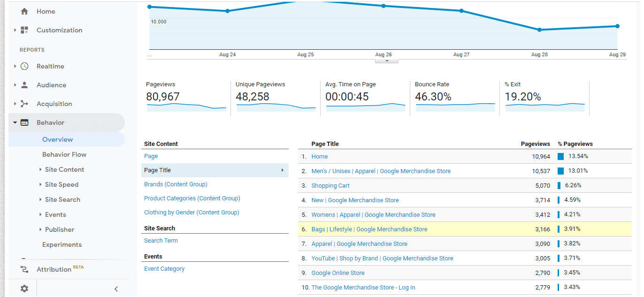
Task: Open Men's / Unisex Apparel page title link
Action: point(381,171)
